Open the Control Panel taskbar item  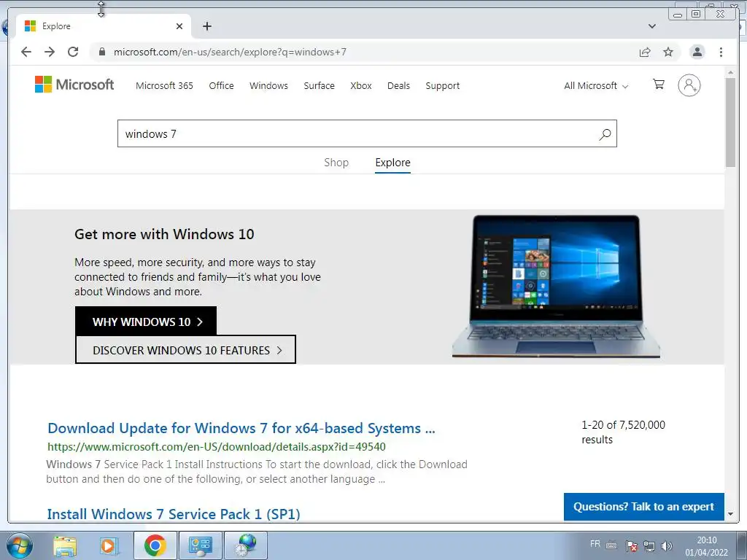tap(200, 545)
